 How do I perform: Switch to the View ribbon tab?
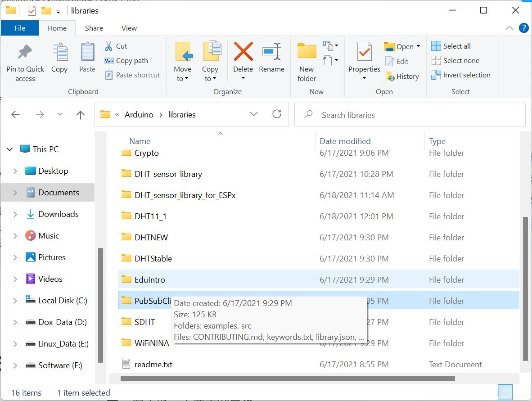pos(129,28)
